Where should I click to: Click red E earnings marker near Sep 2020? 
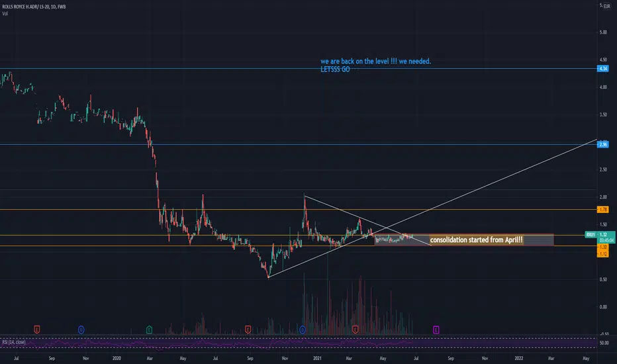248,329
